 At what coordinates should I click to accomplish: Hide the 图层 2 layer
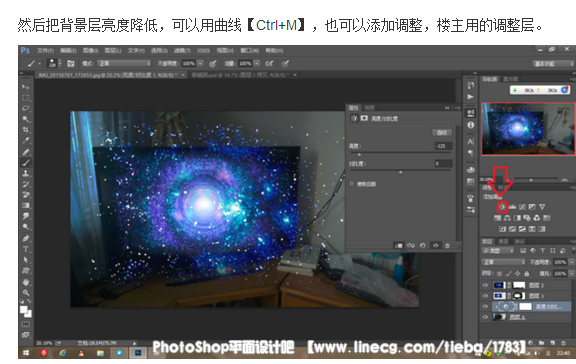point(486,285)
